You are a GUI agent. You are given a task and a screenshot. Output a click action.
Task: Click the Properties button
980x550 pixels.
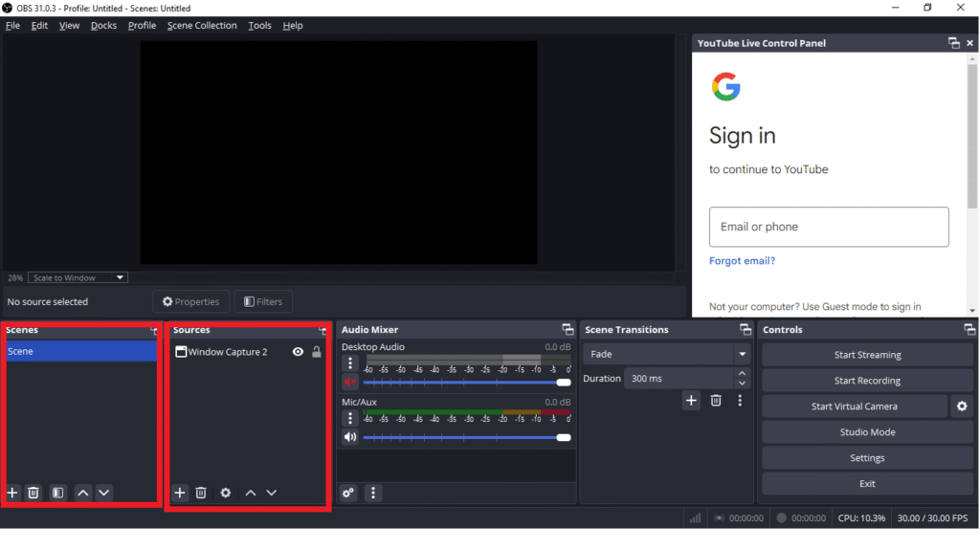pyautogui.click(x=191, y=302)
